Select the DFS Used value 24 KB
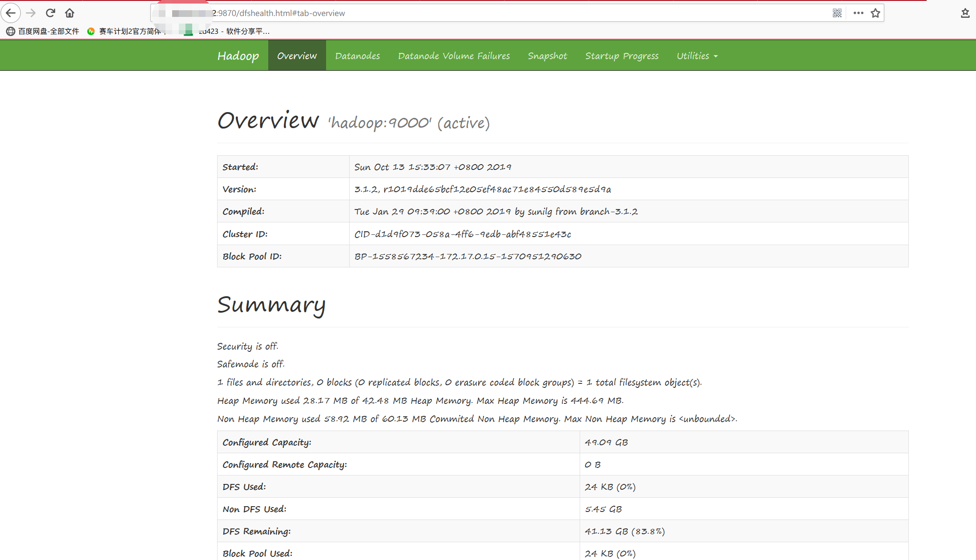Screen dimensions: 976x560 (x=610, y=487)
